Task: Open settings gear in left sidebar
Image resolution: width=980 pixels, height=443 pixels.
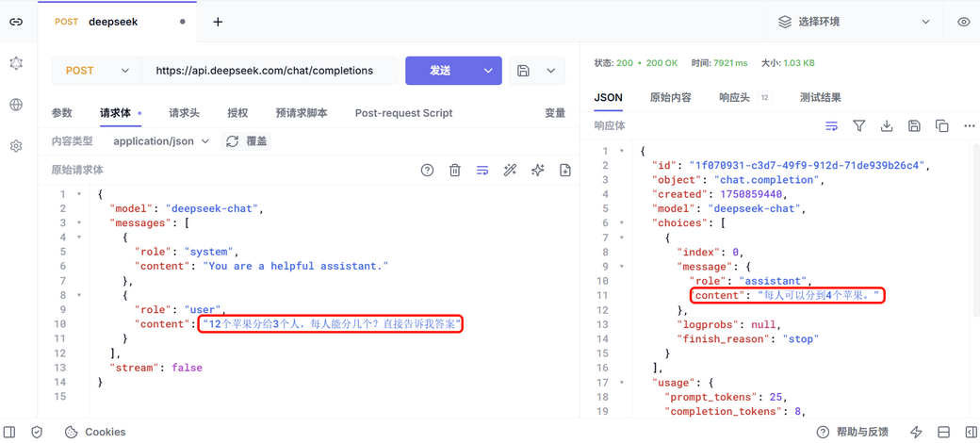Action: tap(16, 146)
